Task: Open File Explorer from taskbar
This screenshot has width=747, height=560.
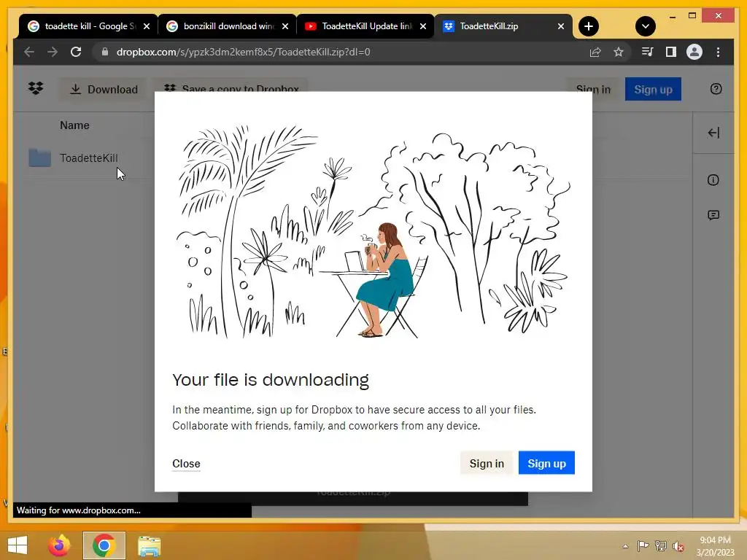Action: click(x=149, y=545)
